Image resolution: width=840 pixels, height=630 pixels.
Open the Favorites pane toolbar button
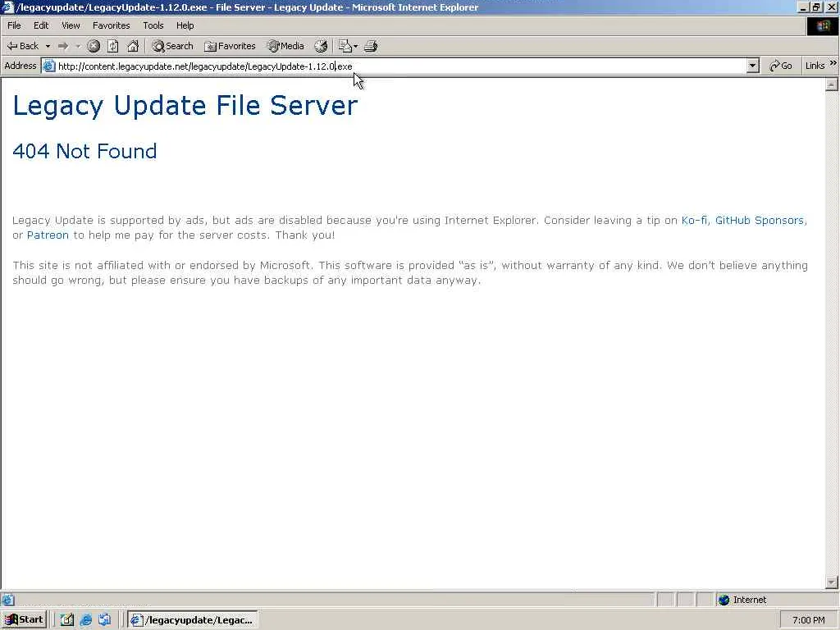click(x=231, y=46)
